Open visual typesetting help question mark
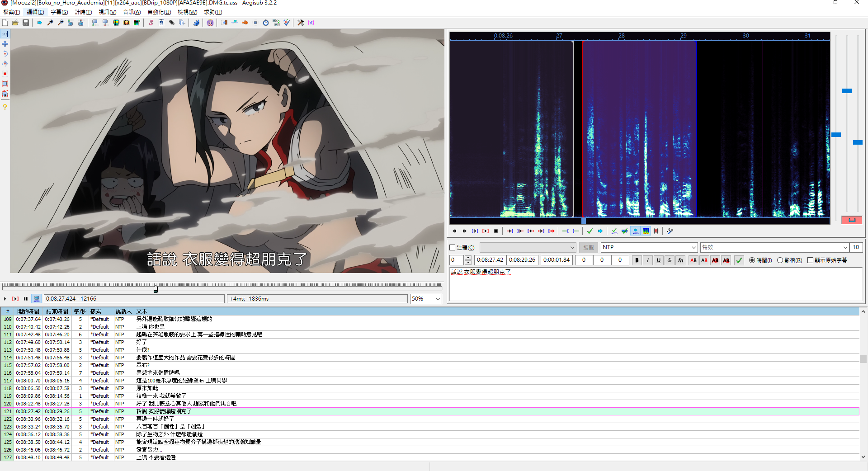Screen dimensions: 868x471 (5, 107)
